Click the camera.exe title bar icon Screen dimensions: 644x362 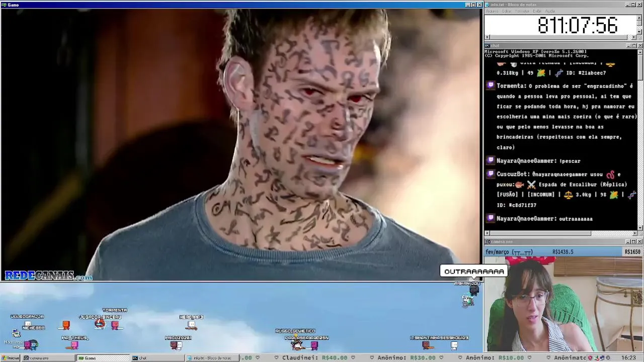[x=488, y=242]
